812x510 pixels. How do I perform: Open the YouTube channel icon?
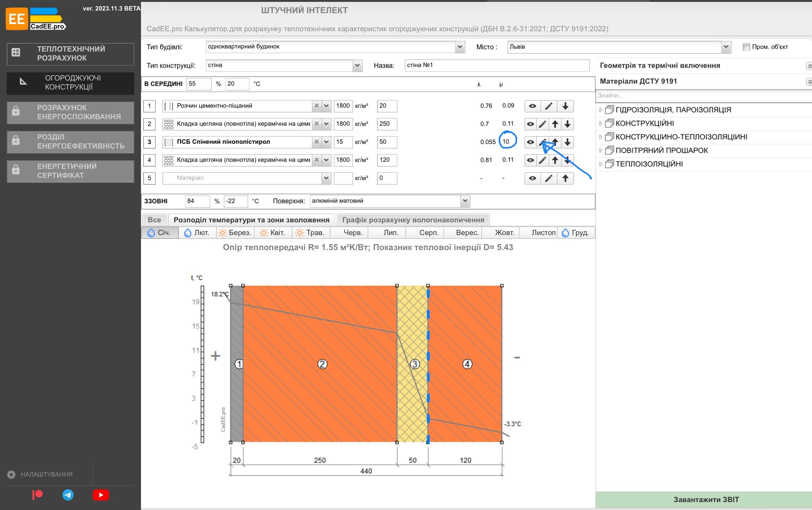(x=101, y=495)
